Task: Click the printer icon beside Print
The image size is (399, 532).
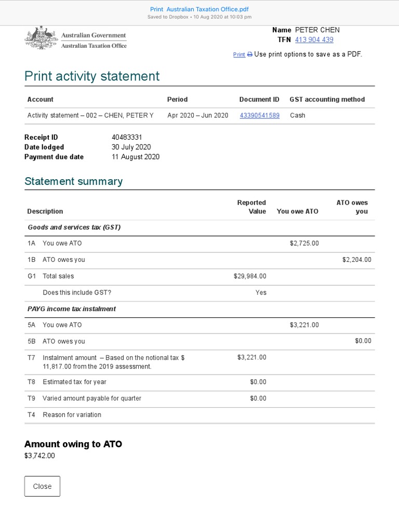Action: 250,55
